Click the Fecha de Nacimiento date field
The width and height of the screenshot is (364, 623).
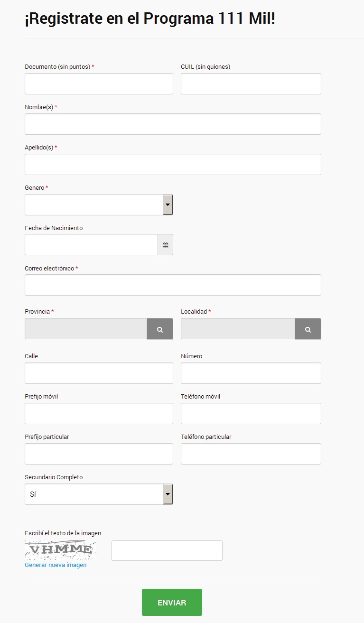pos(91,245)
